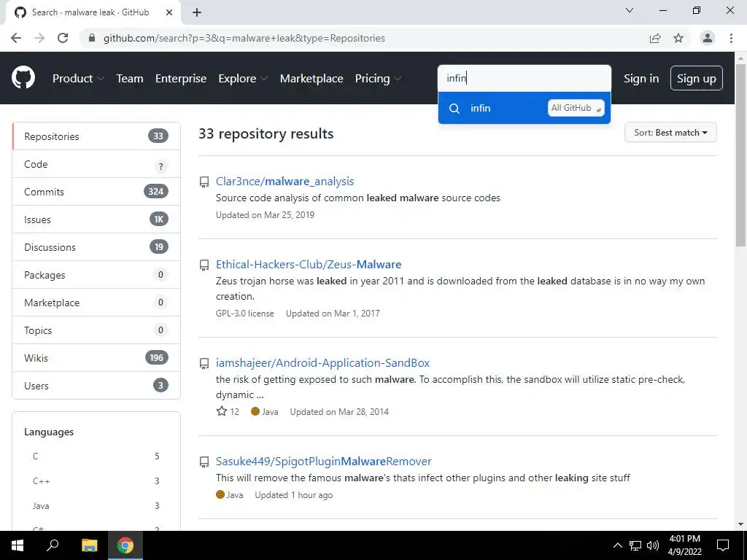Open Windows taskbar search

53,545
